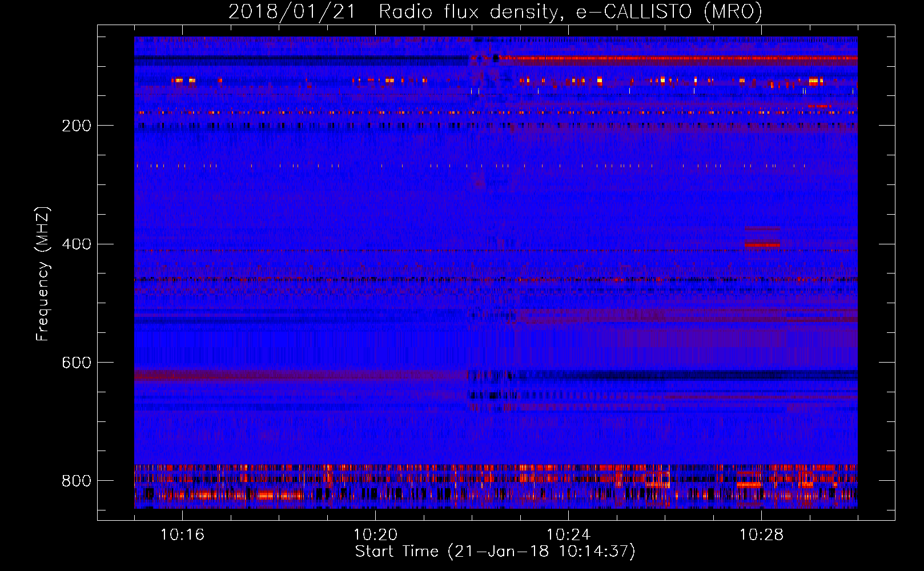Click the '600' frequency tick label

77,363
